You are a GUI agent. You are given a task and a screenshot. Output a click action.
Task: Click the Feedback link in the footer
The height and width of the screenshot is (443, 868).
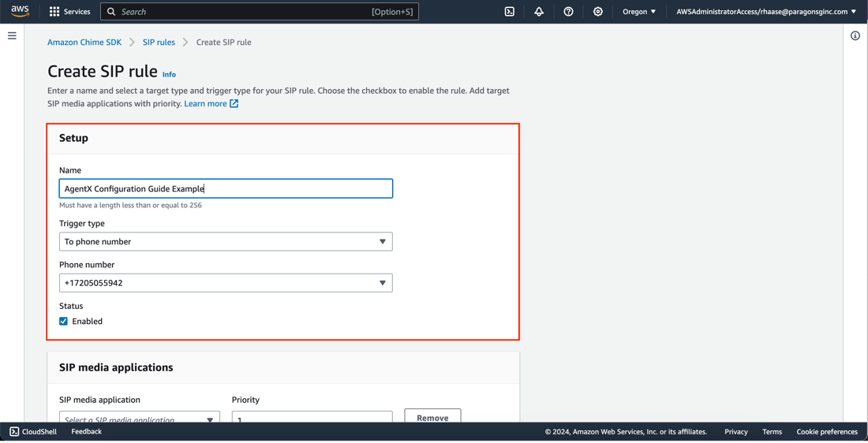point(86,431)
